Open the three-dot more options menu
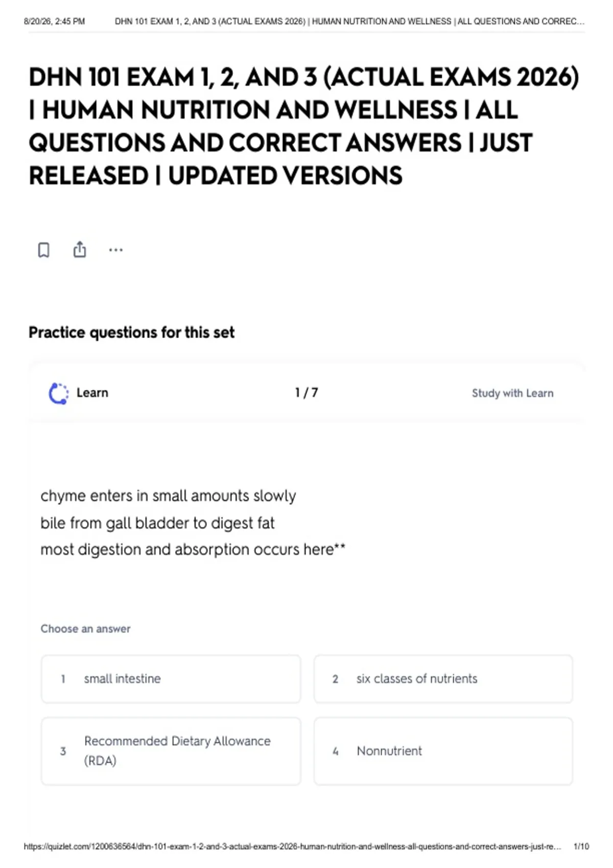The height and width of the screenshot is (868, 613). coord(116,250)
